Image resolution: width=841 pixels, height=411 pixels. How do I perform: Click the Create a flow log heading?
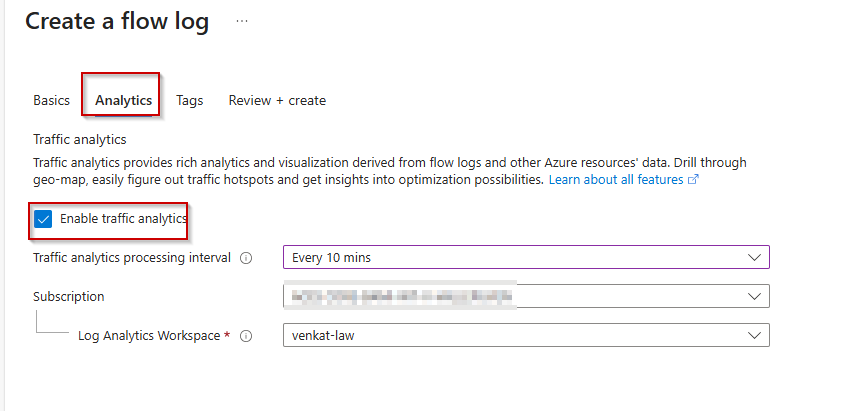117,22
